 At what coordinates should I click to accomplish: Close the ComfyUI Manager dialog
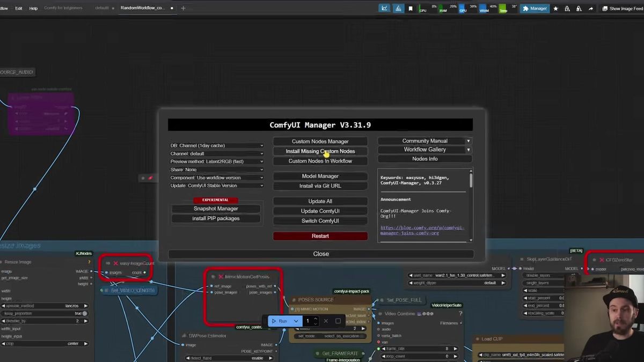(x=321, y=254)
